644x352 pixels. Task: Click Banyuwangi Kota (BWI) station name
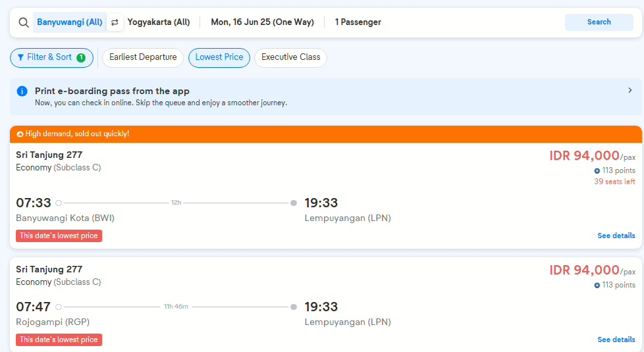65,218
